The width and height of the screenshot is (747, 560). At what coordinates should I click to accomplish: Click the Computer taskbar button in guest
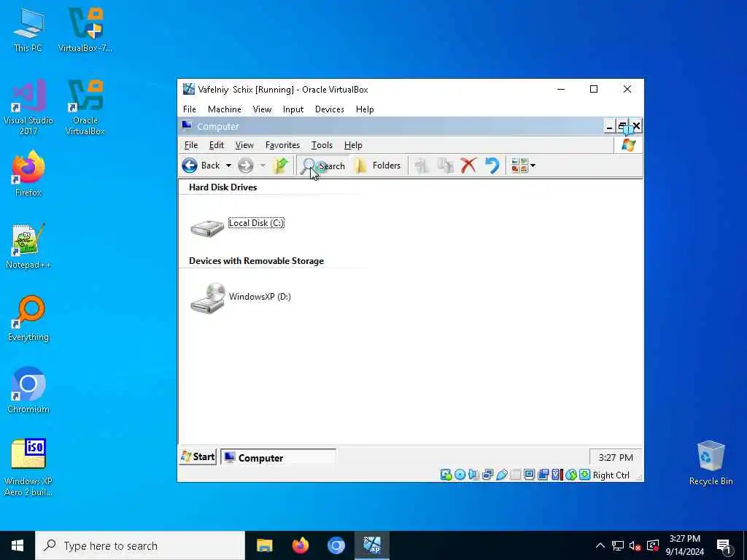point(278,457)
